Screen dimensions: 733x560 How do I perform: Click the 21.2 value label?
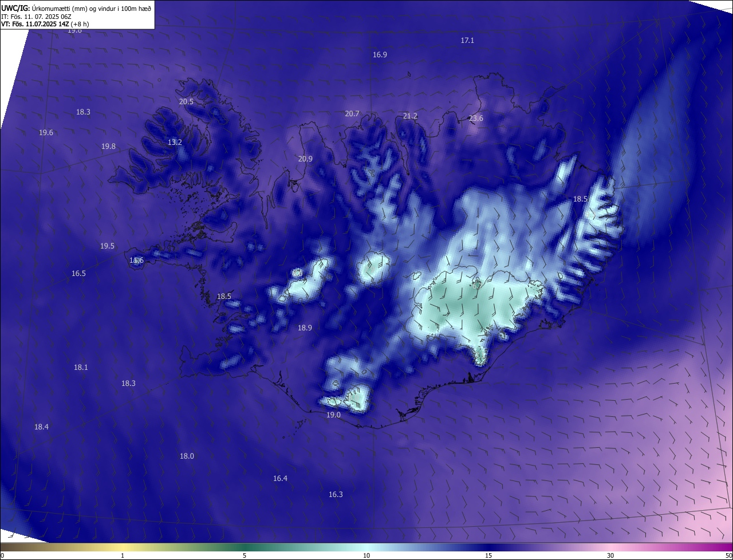coord(410,116)
